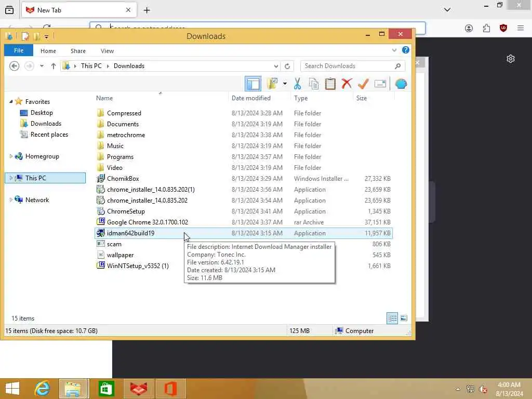This screenshot has width=532, height=399.
Task: Toggle the navigation pane layout button
Action: pyautogui.click(x=253, y=84)
